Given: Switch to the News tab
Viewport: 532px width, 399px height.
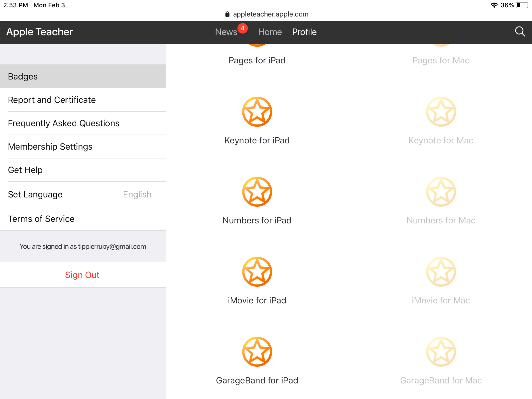Looking at the screenshot, I should [226, 32].
